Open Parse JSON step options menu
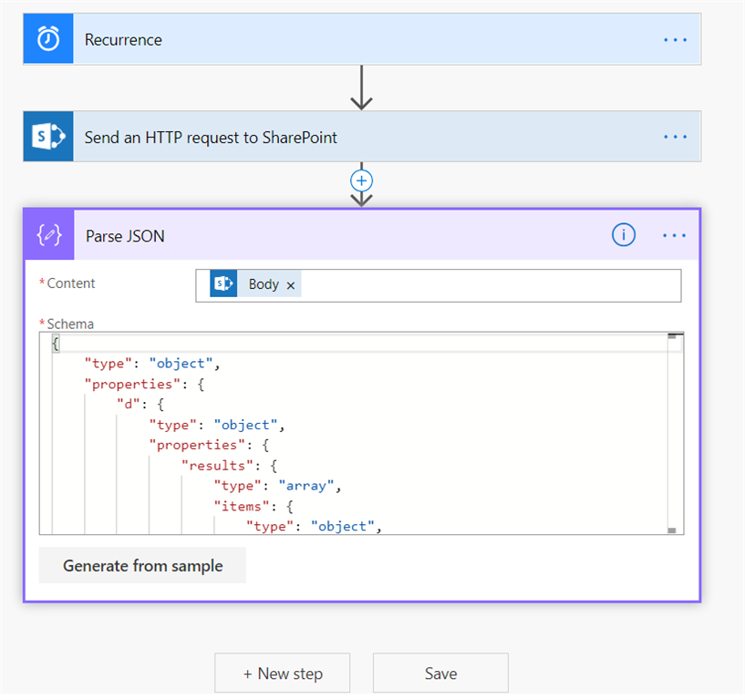 (x=675, y=235)
